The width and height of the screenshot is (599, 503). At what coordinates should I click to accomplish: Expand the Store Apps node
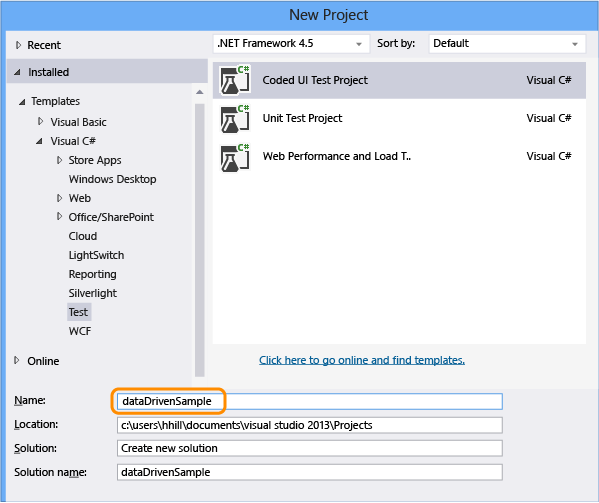[59, 160]
